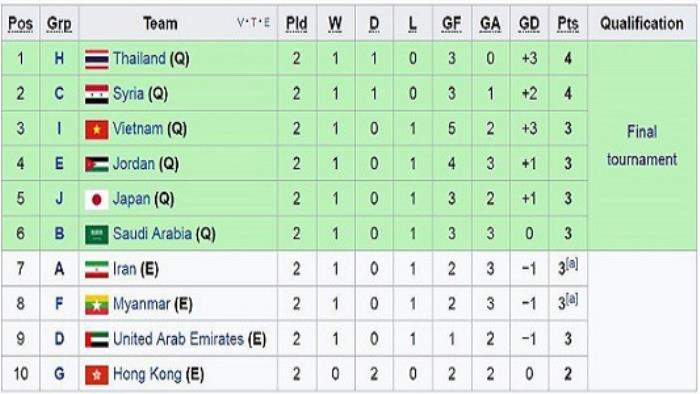
Task: Click the E edit template link
Action: pyautogui.click(x=267, y=23)
